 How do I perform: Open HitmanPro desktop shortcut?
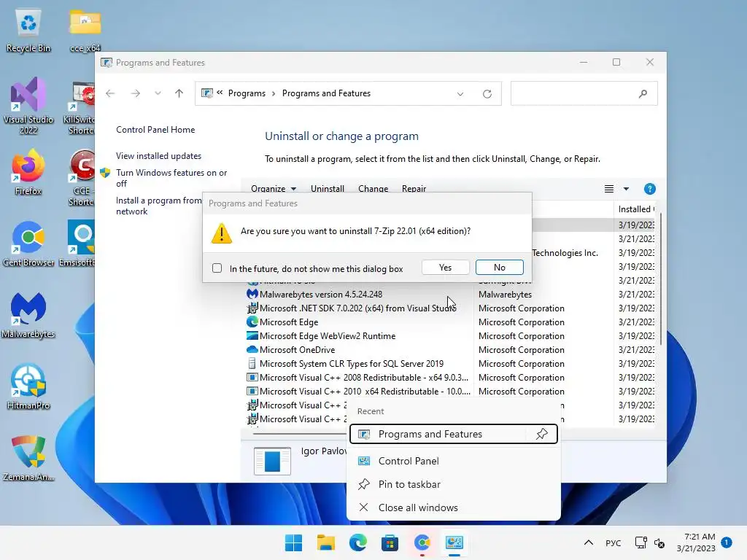[x=28, y=386]
